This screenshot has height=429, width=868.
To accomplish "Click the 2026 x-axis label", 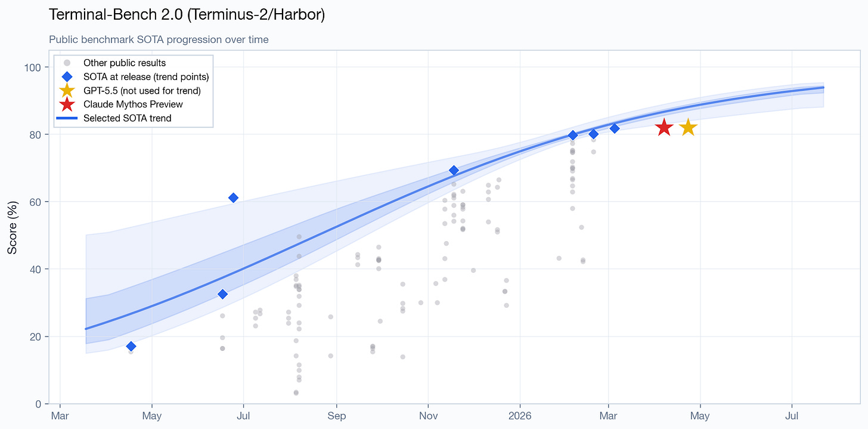I will point(520,415).
